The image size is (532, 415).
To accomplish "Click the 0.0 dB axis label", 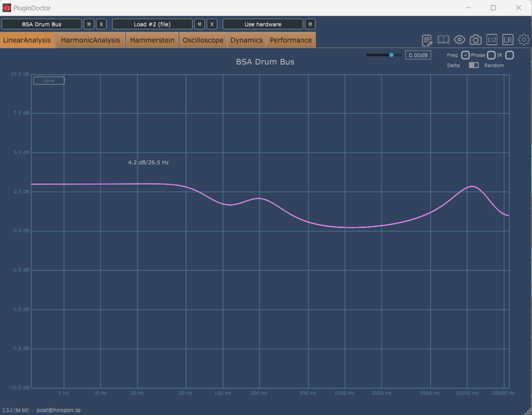I will coord(21,230).
